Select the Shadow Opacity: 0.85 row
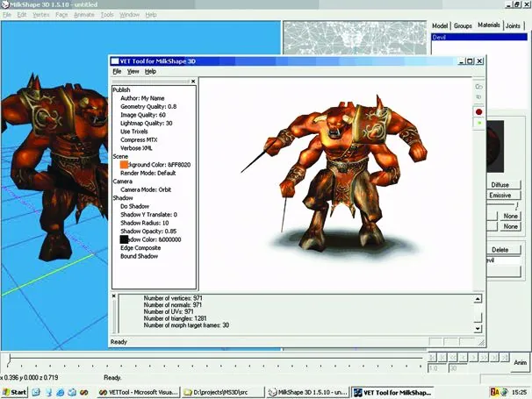 pyautogui.click(x=148, y=232)
